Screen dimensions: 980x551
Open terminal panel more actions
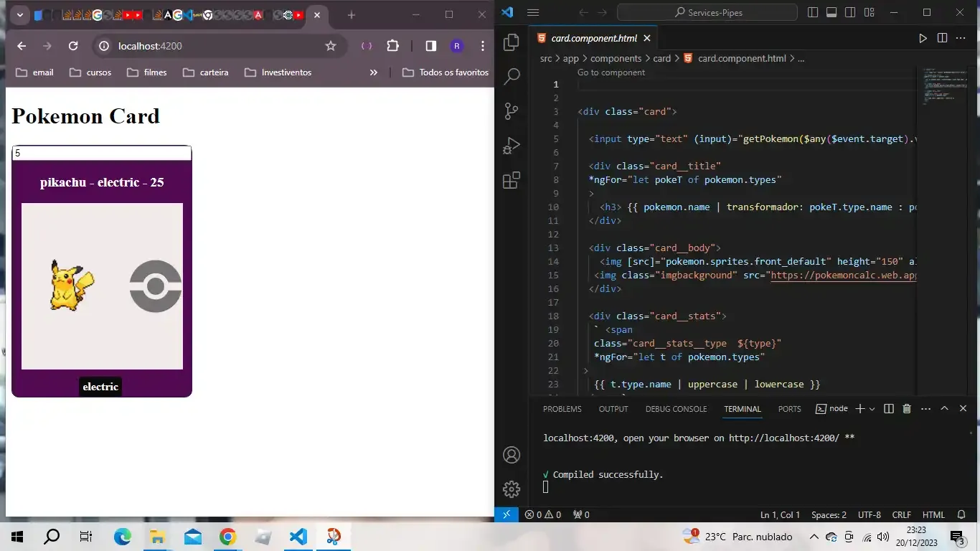click(x=925, y=408)
